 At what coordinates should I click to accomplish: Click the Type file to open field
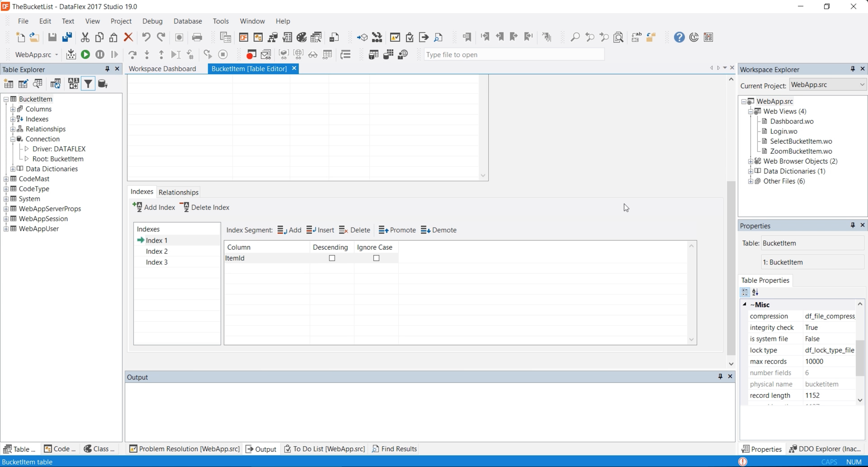[514, 55]
